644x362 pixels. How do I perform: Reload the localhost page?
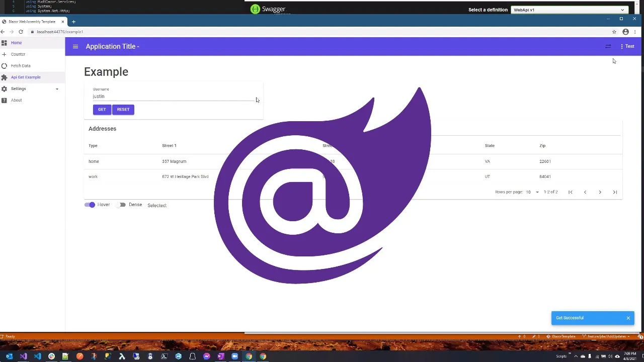coord(21,32)
